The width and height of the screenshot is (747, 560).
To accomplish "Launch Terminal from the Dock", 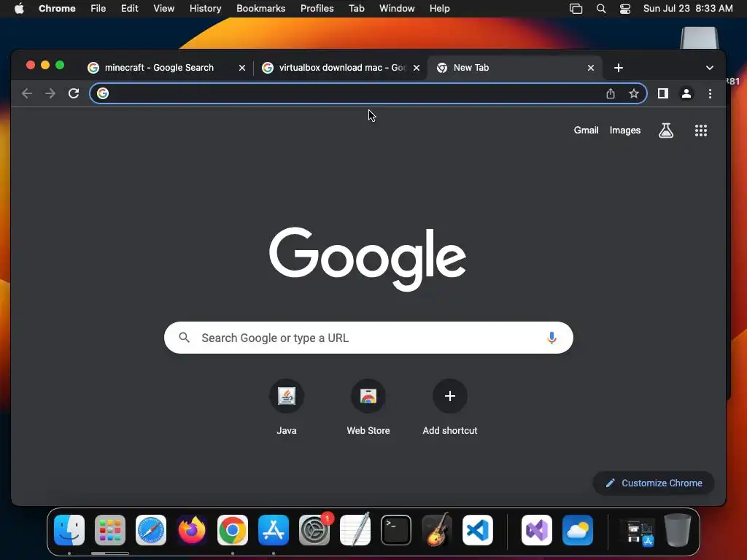I will pos(396,530).
